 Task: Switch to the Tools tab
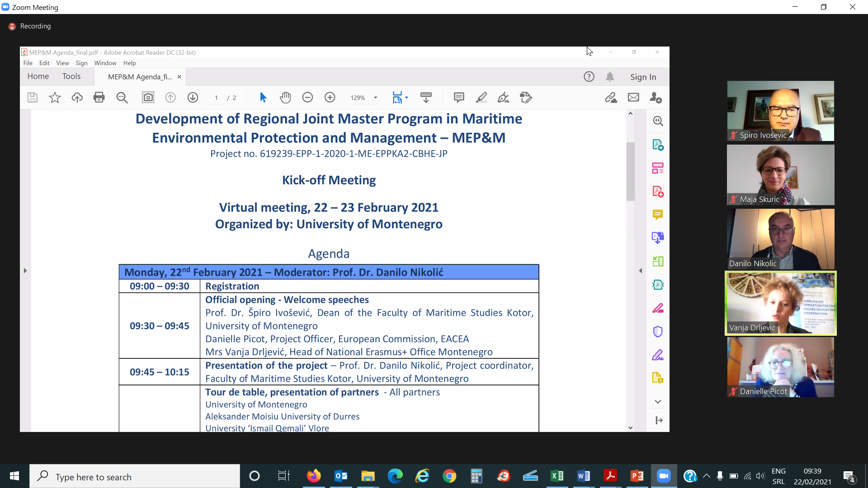click(71, 76)
